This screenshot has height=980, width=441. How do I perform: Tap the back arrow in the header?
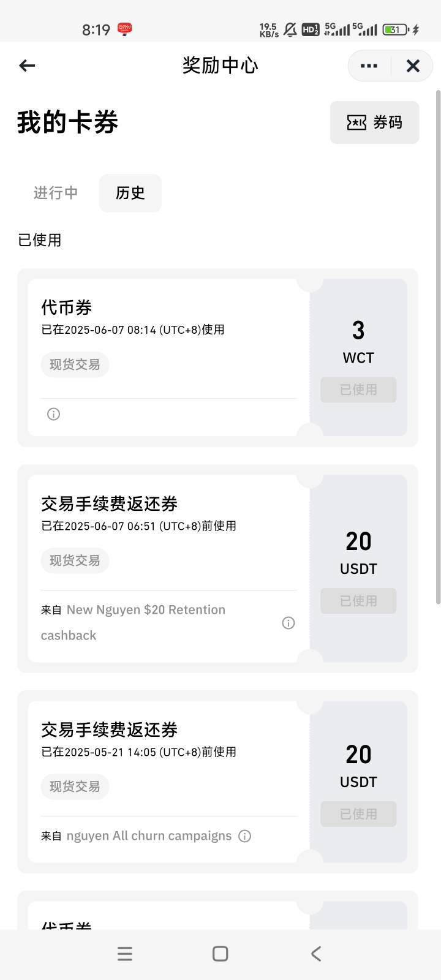[x=27, y=66]
